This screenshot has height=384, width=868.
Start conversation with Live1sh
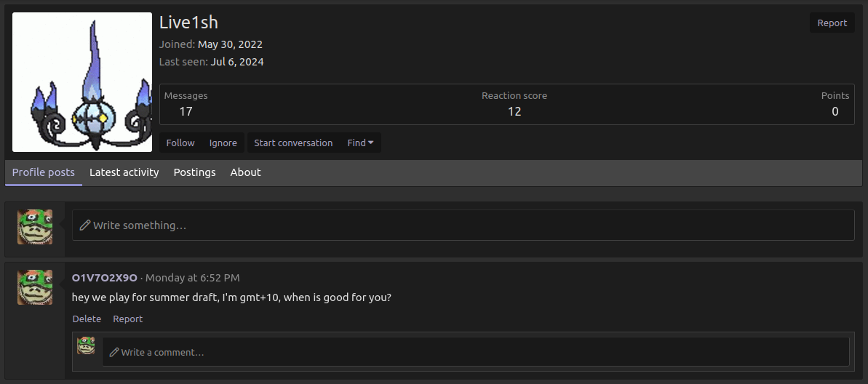point(293,143)
